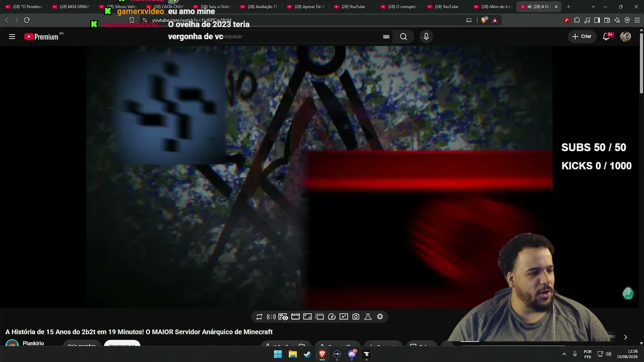Go forward to next page
Viewport: 644px width, 362px height.
click(x=17, y=20)
